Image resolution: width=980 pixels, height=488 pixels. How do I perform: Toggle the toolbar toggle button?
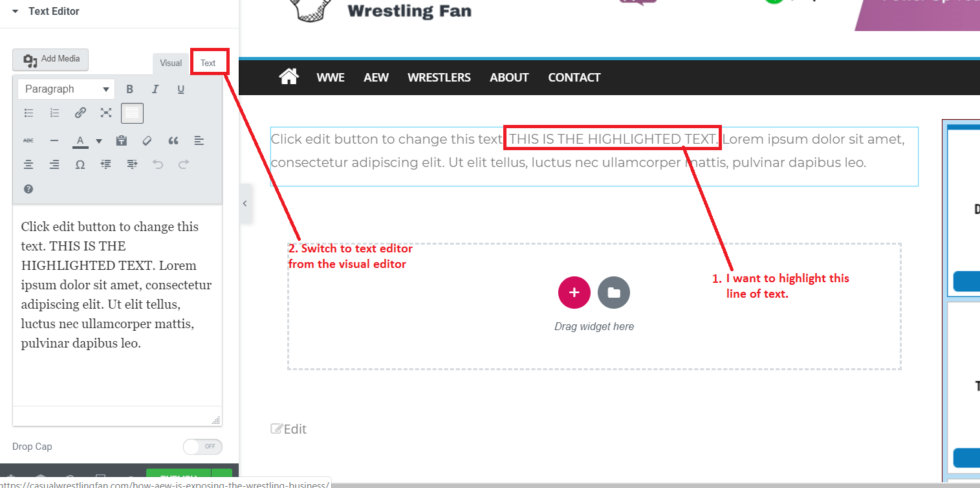point(132,113)
